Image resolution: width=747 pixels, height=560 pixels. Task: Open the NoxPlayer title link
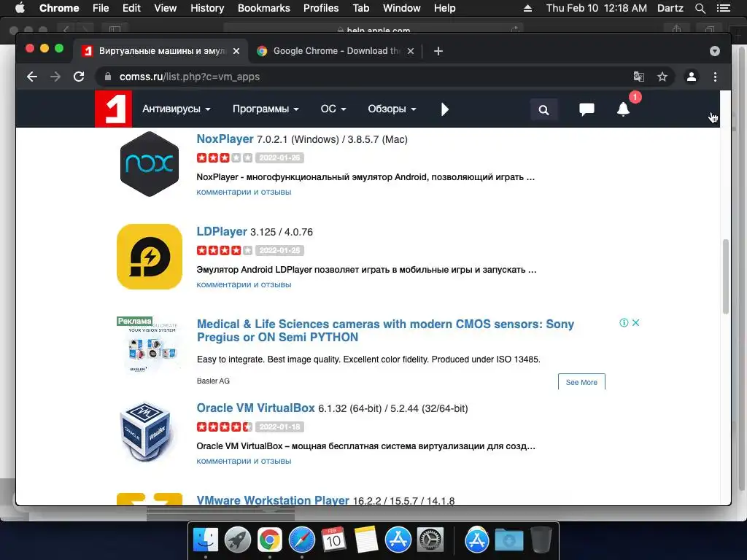click(225, 139)
